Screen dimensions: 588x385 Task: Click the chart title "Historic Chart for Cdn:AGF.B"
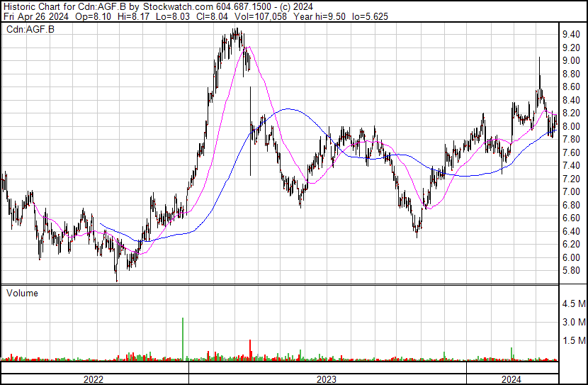click(66, 6)
